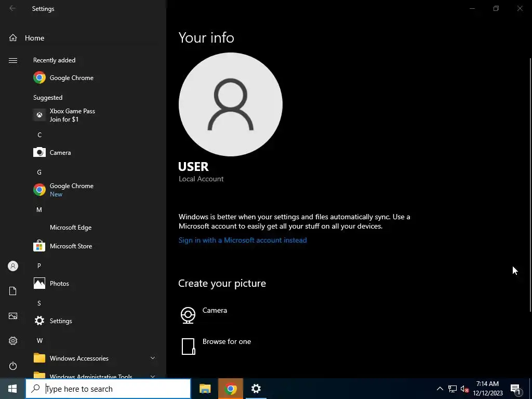The width and height of the screenshot is (532, 399).
Task: Click the hamburger menu icon
Action: point(13,60)
